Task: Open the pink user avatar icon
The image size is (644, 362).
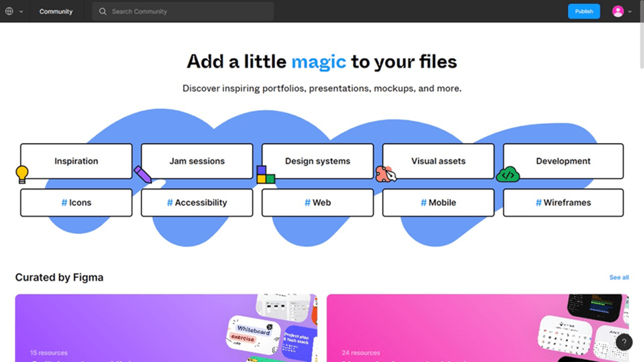Action: point(618,12)
